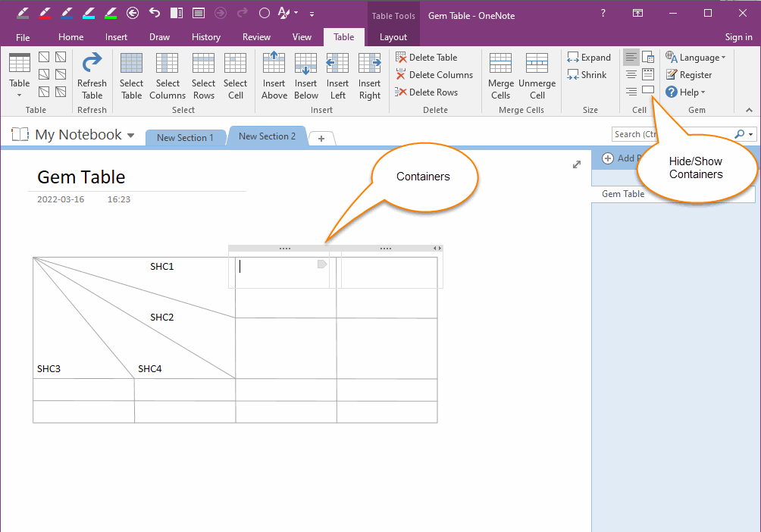Click Merge Cells

501,76
